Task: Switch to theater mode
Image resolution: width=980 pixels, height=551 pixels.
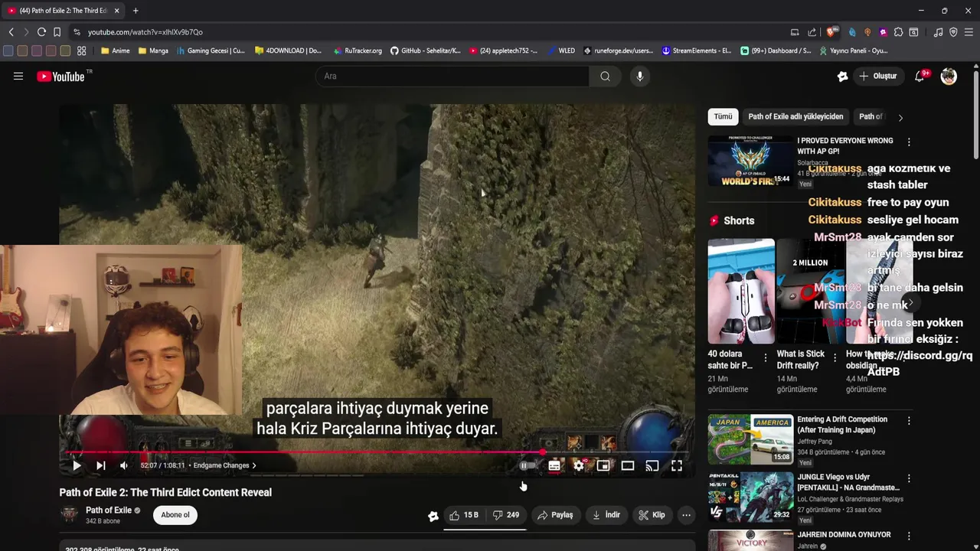Action: (628, 465)
